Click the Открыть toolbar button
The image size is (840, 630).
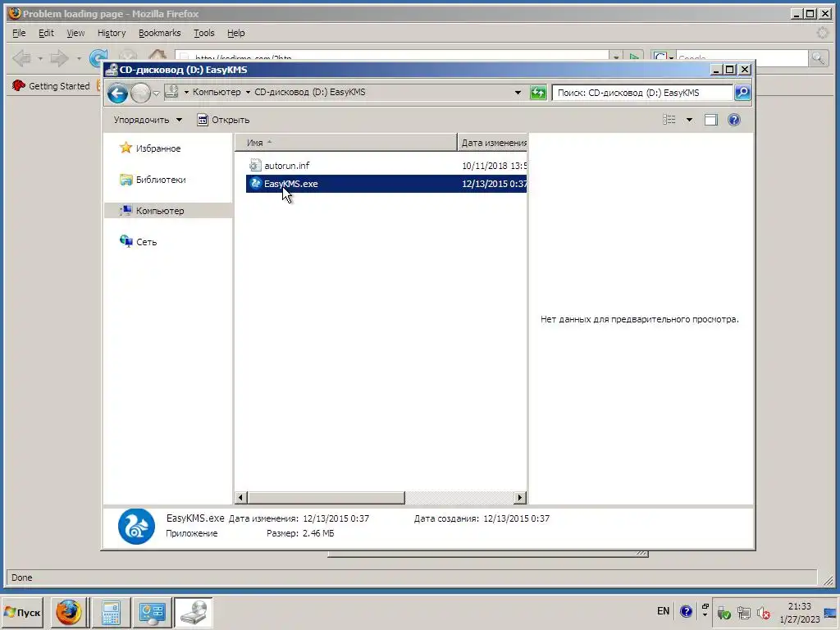223,120
